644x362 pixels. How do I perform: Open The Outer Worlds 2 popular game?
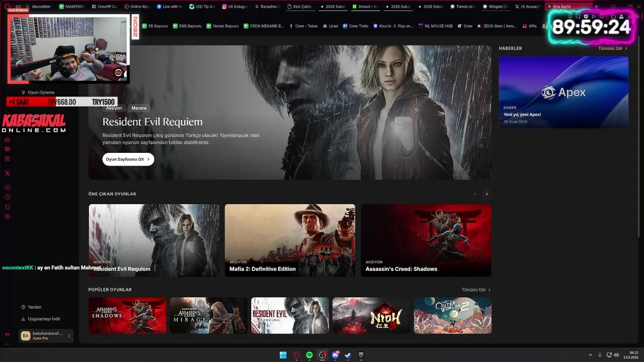coord(453,315)
